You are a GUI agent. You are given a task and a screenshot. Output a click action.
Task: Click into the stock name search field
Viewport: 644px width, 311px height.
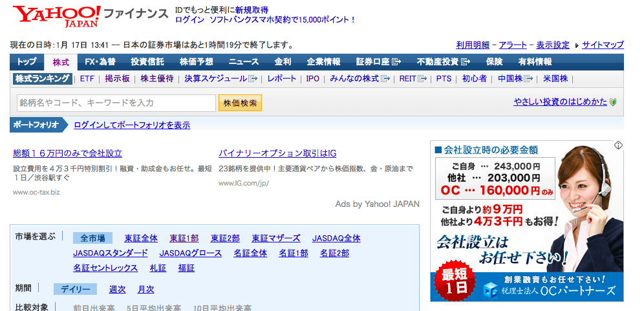[x=116, y=103]
